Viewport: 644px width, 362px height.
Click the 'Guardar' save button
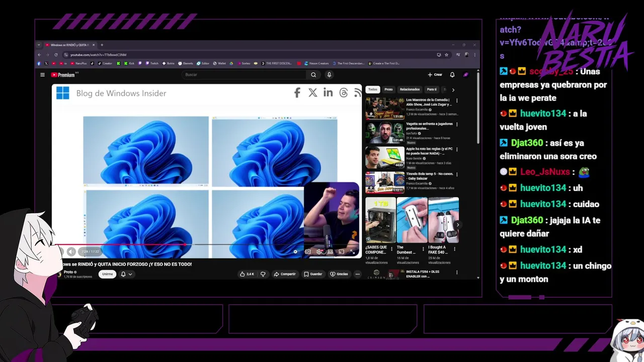click(313, 274)
